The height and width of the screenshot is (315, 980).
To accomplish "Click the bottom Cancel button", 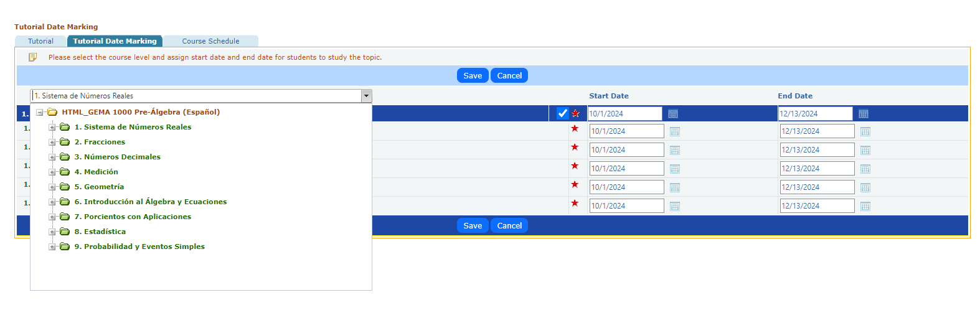I will click(509, 225).
